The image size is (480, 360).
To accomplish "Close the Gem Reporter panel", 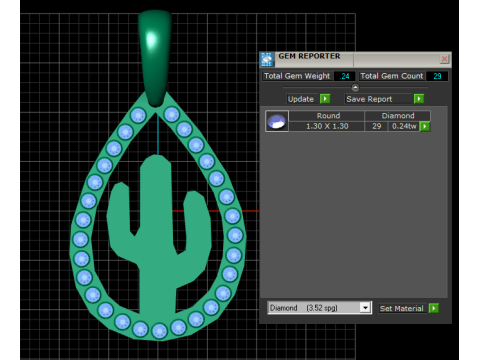I will (x=444, y=59).
